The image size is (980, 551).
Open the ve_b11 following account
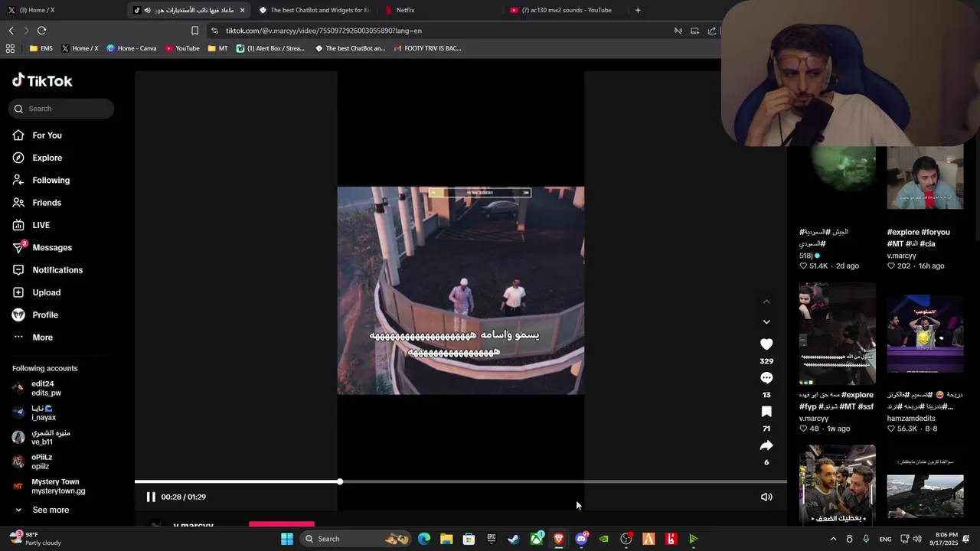(x=46, y=437)
